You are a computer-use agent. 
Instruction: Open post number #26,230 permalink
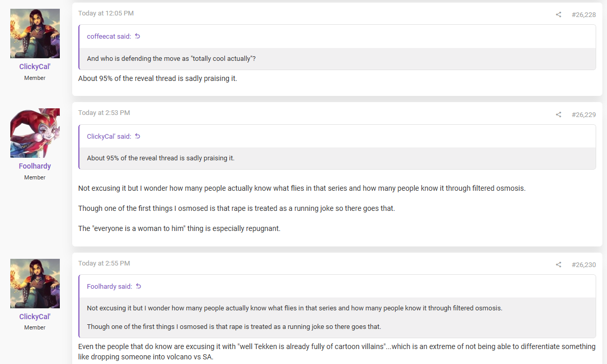point(584,264)
